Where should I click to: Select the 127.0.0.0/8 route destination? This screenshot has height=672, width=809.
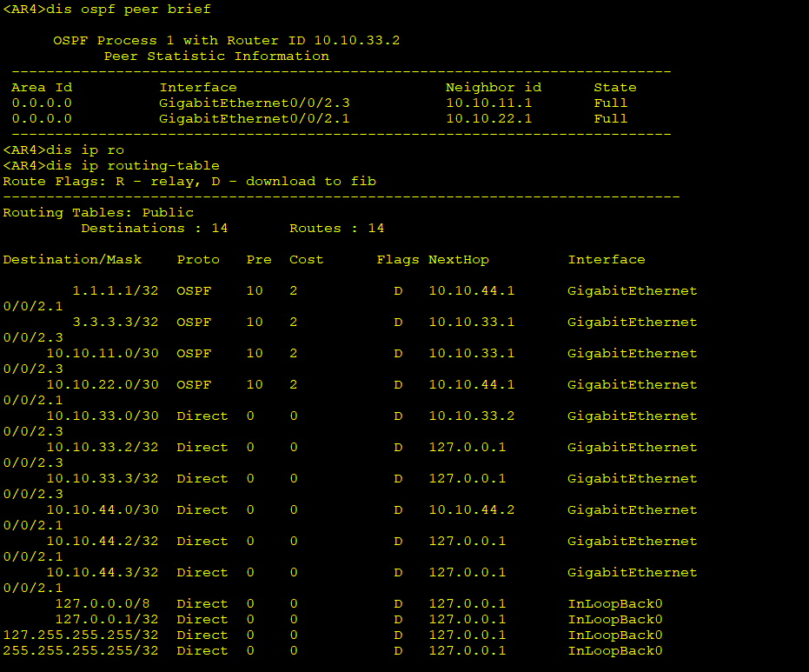[107, 604]
